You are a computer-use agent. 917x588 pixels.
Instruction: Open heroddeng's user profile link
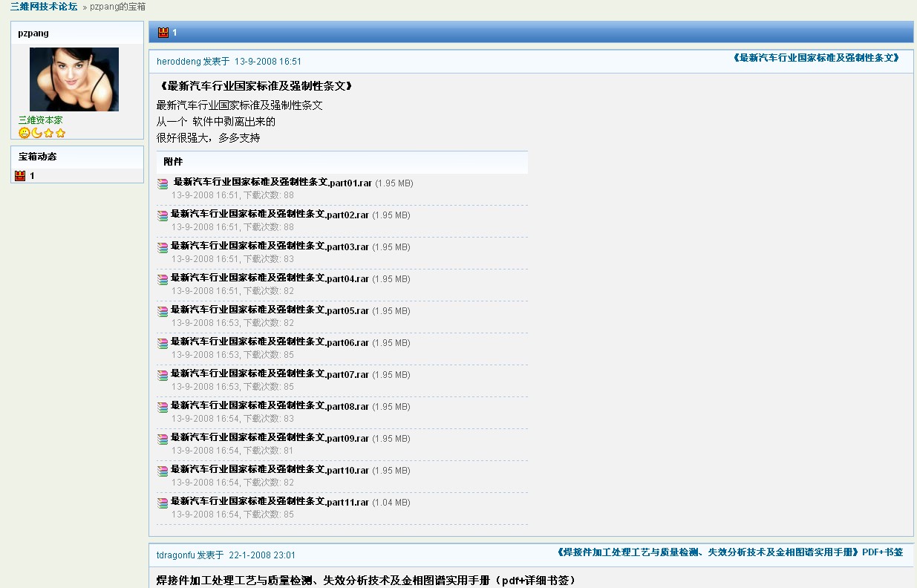(179, 62)
